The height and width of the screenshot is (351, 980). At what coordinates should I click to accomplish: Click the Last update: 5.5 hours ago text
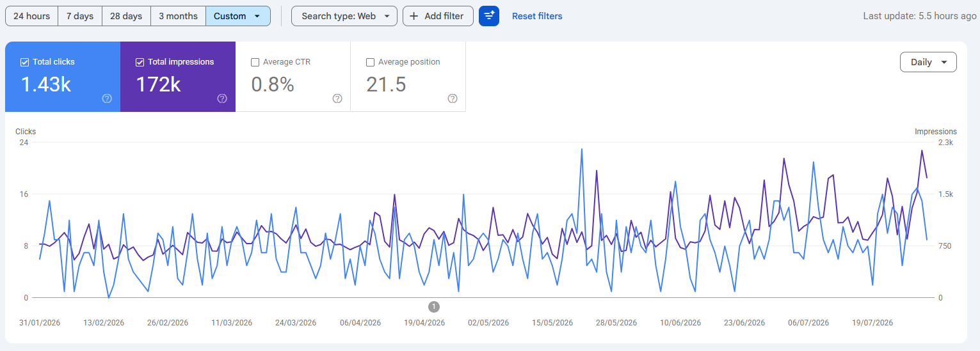(920, 16)
